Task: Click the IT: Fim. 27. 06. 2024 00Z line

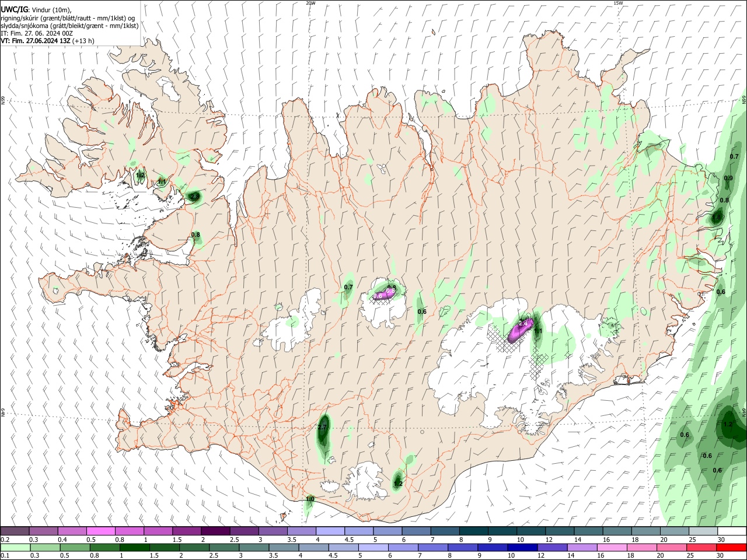Action: [37, 33]
